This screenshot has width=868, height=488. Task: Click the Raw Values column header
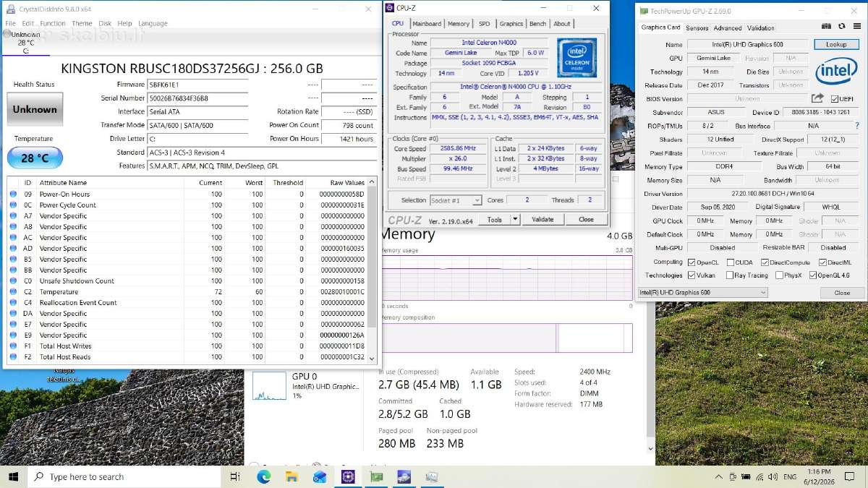[347, 183]
